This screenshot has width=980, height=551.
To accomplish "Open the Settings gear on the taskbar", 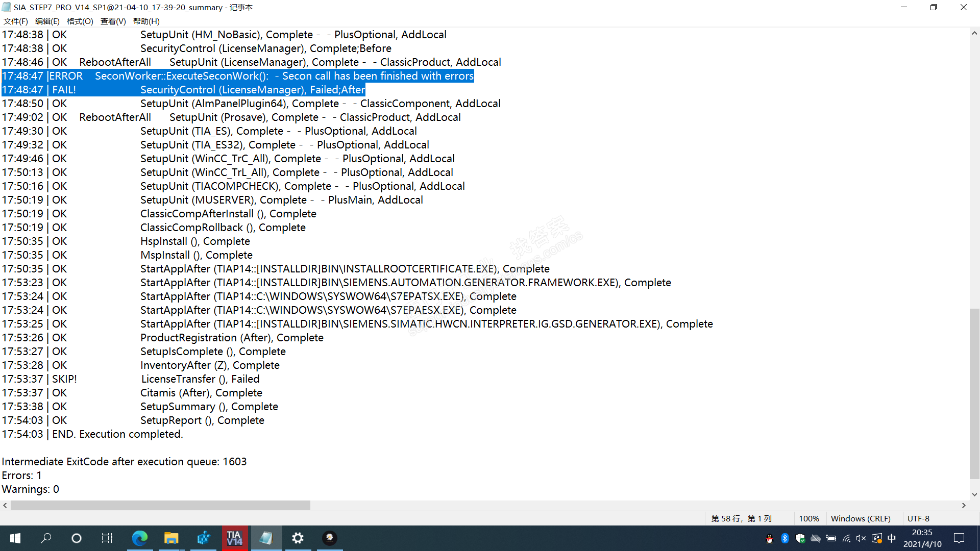I will [298, 538].
